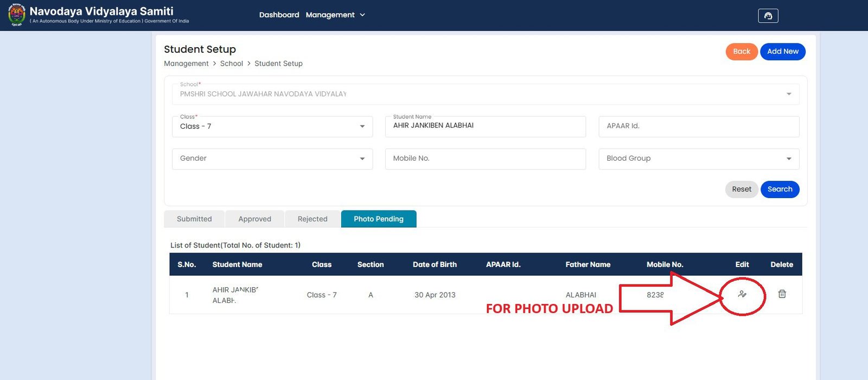Switch to the Submitted tab
Viewport: 868px width, 380px height.
pos(194,219)
